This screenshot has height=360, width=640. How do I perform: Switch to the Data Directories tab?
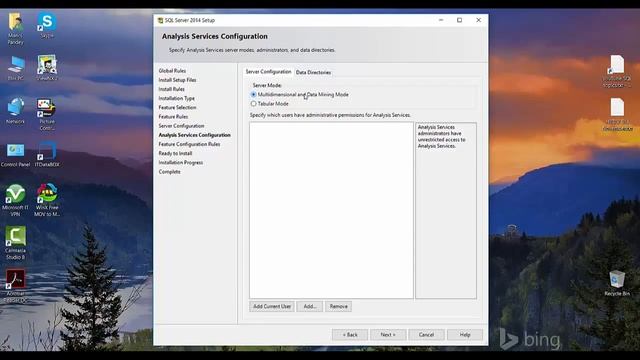click(x=313, y=72)
